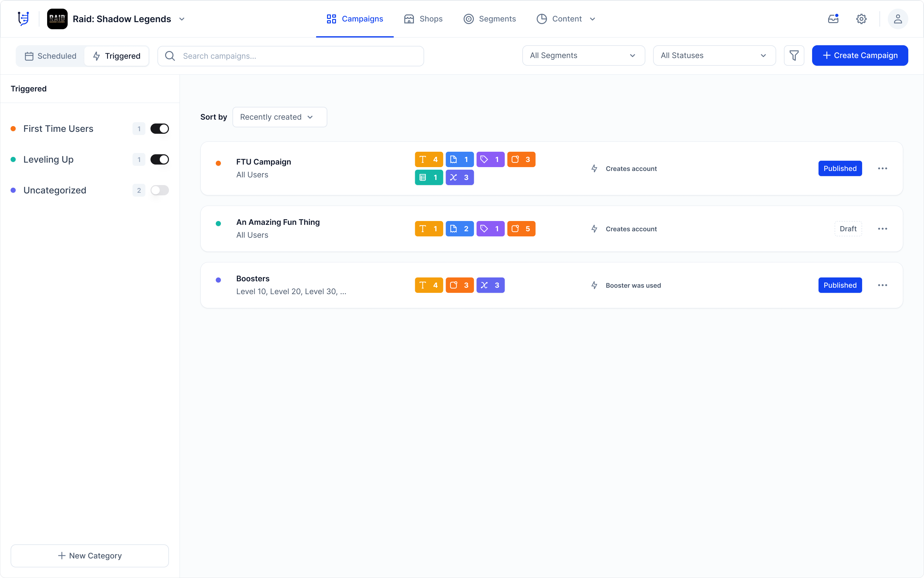Screen dimensions: 924x578
Task: Click the Create Campaign button
Action: 860,55
